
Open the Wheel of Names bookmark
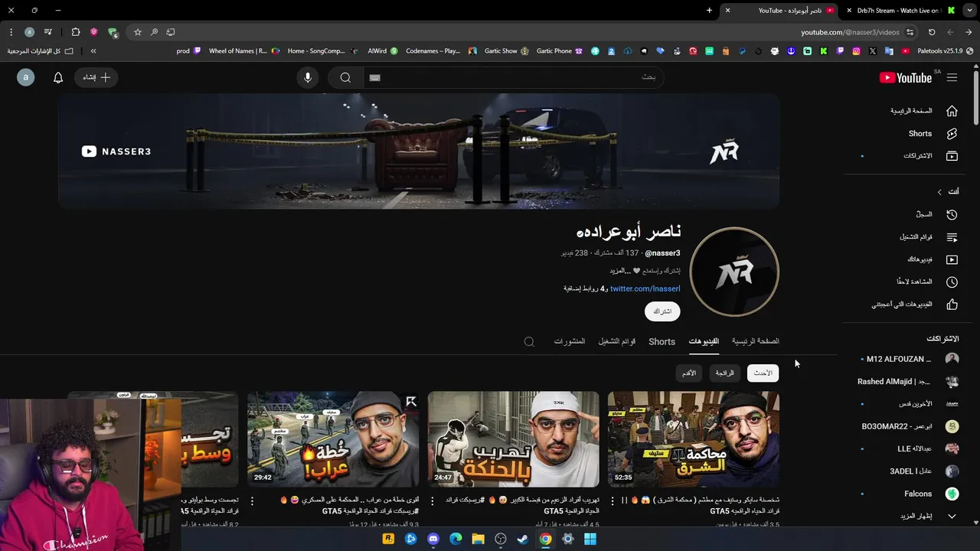(x=243, y=51)
